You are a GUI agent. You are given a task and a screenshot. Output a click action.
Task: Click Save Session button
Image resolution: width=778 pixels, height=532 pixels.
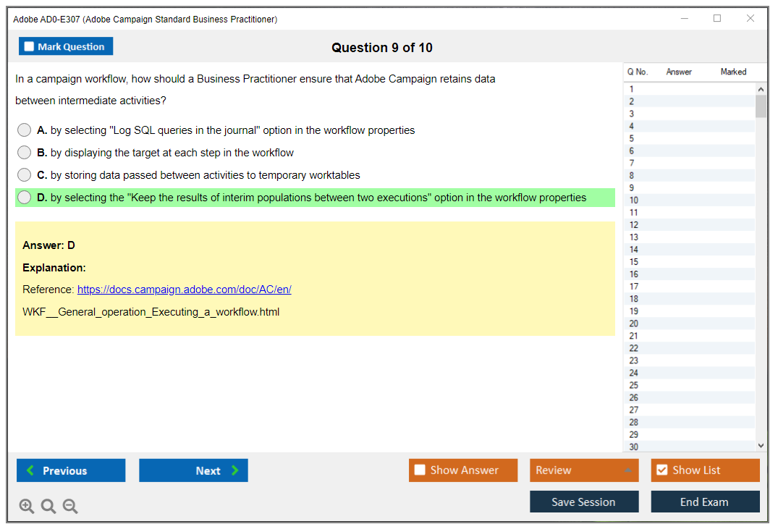(x=583, y=502)
